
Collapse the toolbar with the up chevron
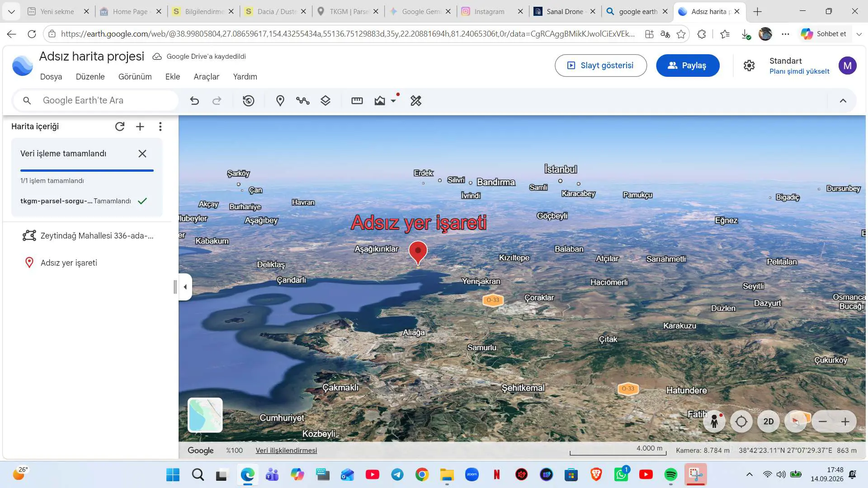pos(843,101)
